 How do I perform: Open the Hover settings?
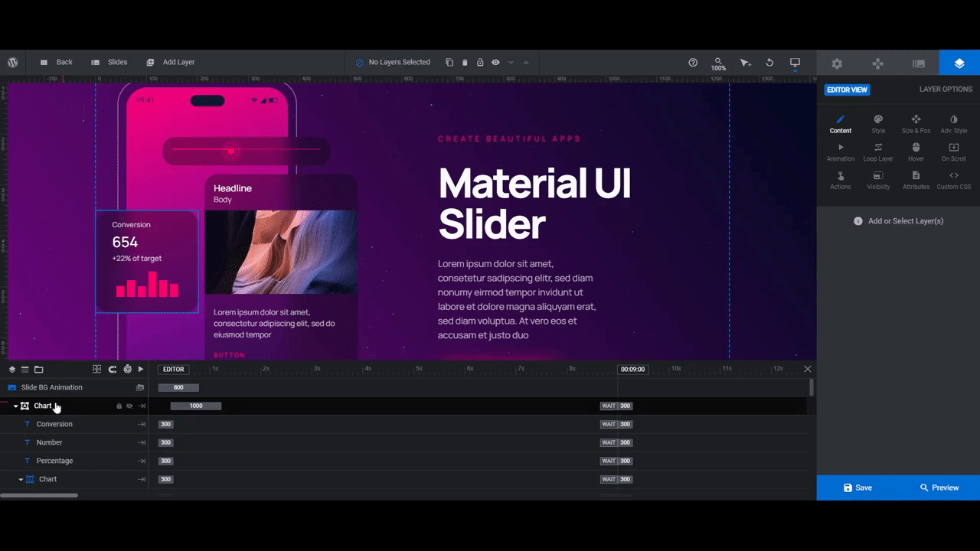pyautogui.click(x=916, y=152)
